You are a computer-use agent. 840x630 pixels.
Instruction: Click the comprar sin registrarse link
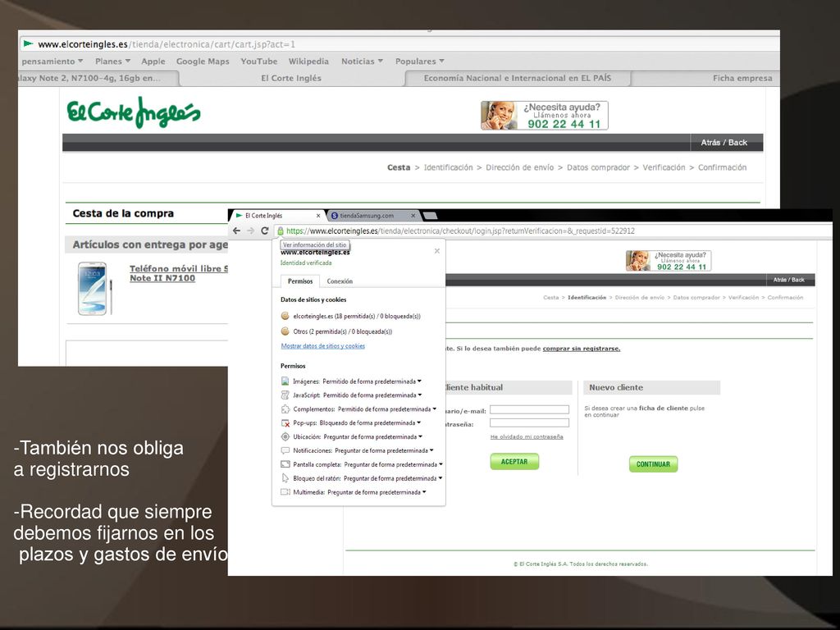[x=582, y=348]
